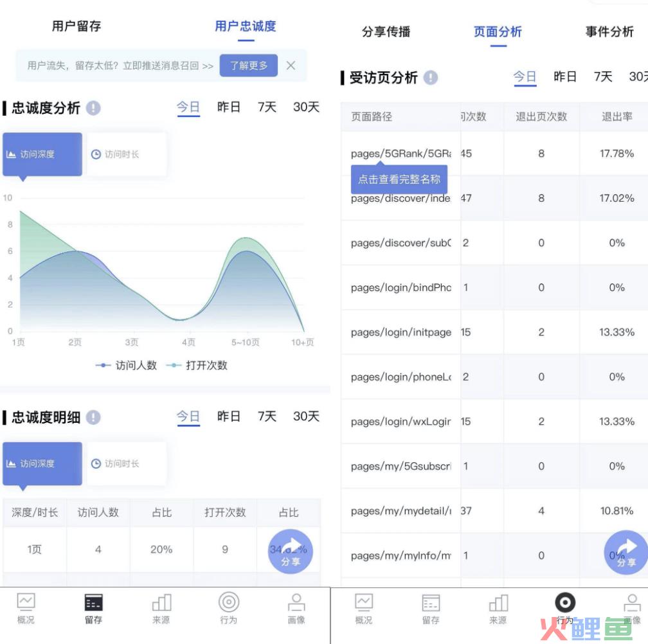648x644 pixels.
Task: Tap 点击查看完整名称 tooltip
Action: [x=399, y=179]
